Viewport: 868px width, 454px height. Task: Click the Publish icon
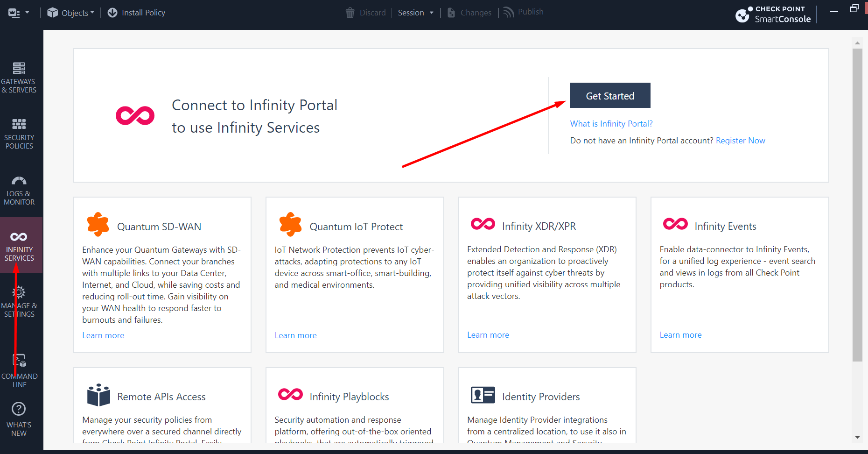click(508, 12)
